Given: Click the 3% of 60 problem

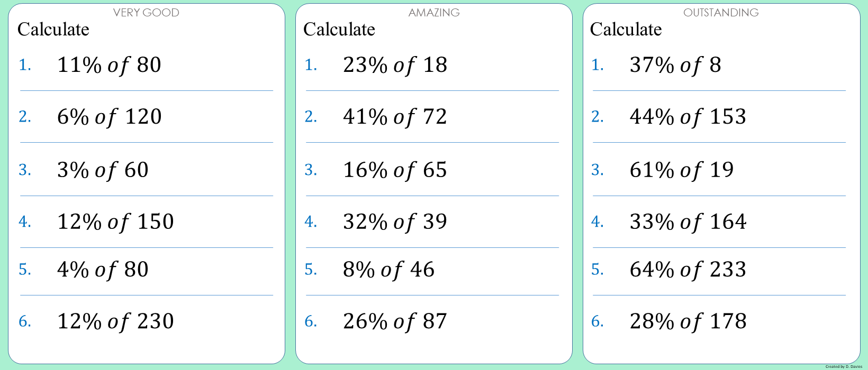Looking at the screenshot, I should pos(103,170).
